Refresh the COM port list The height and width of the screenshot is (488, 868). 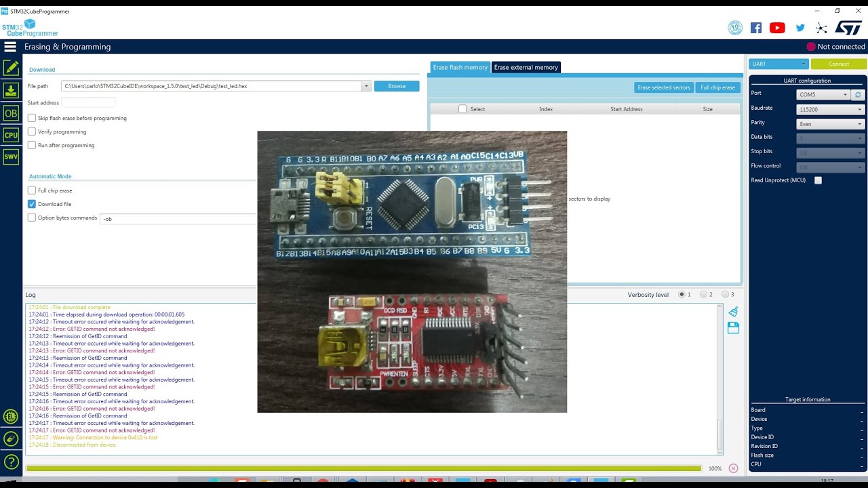pyautogui.click(x=858, y=95)
